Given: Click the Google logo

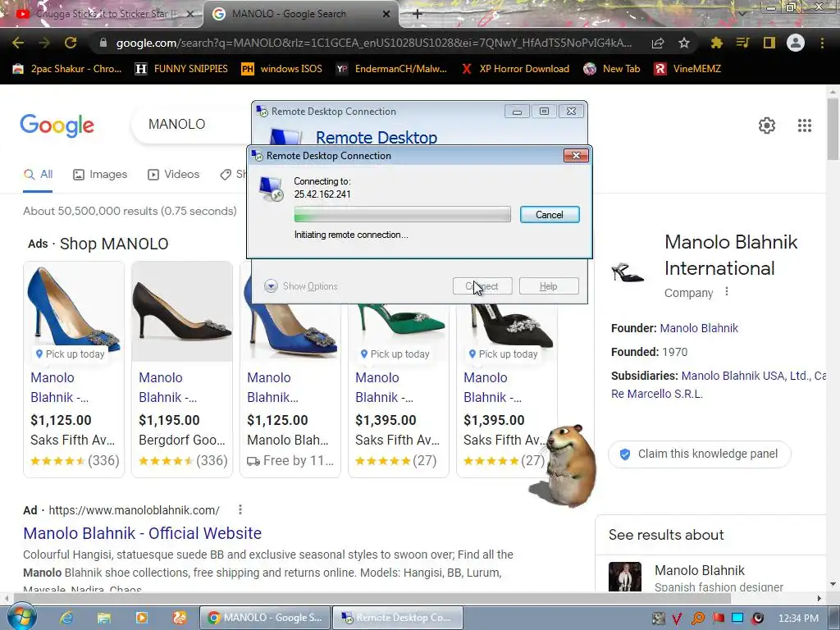Looking at the screenshot, I should tap(57, 126).
